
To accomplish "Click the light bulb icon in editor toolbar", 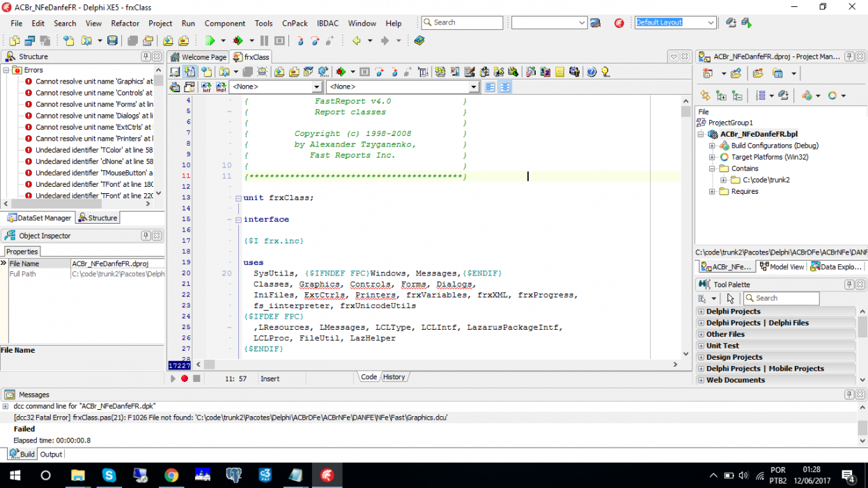I will pos(605,71).
